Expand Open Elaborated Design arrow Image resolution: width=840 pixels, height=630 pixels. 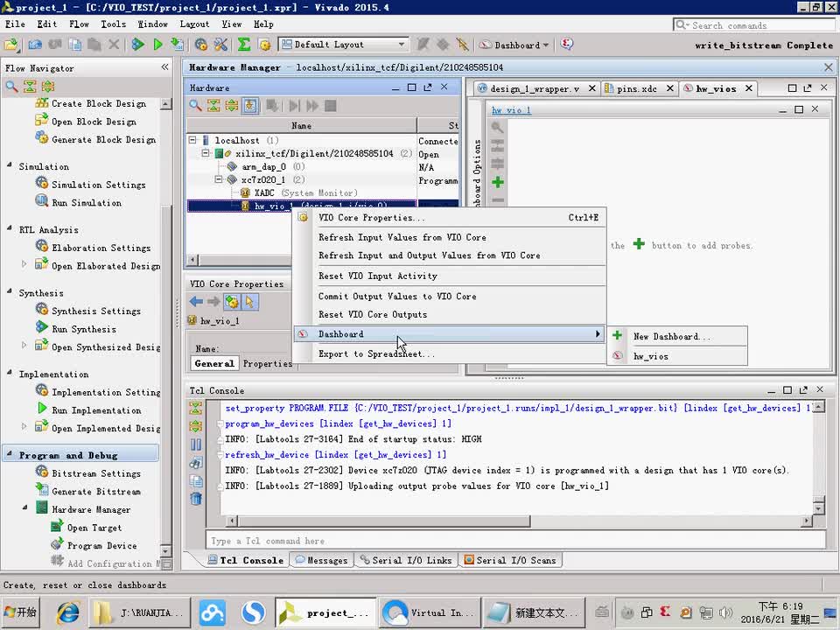(x=24, y=263)
